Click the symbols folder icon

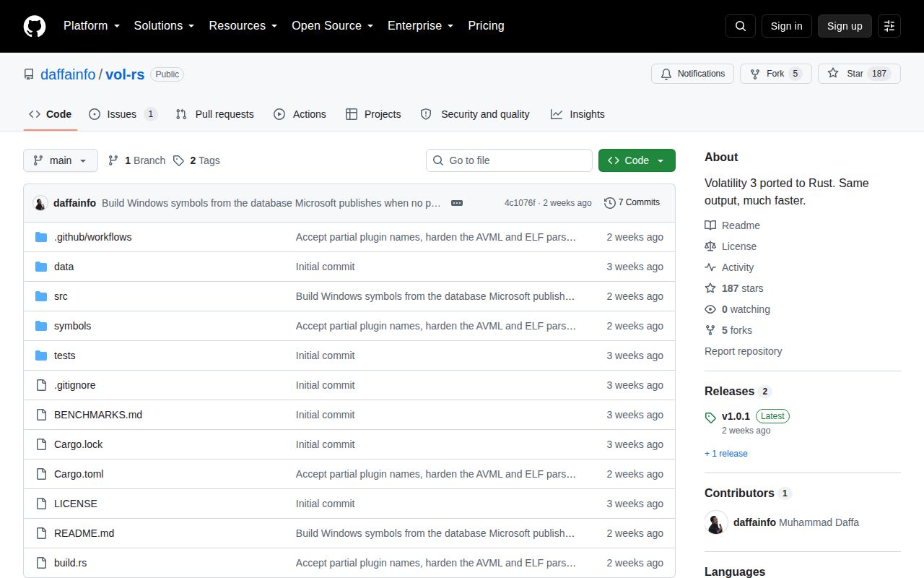41,326
